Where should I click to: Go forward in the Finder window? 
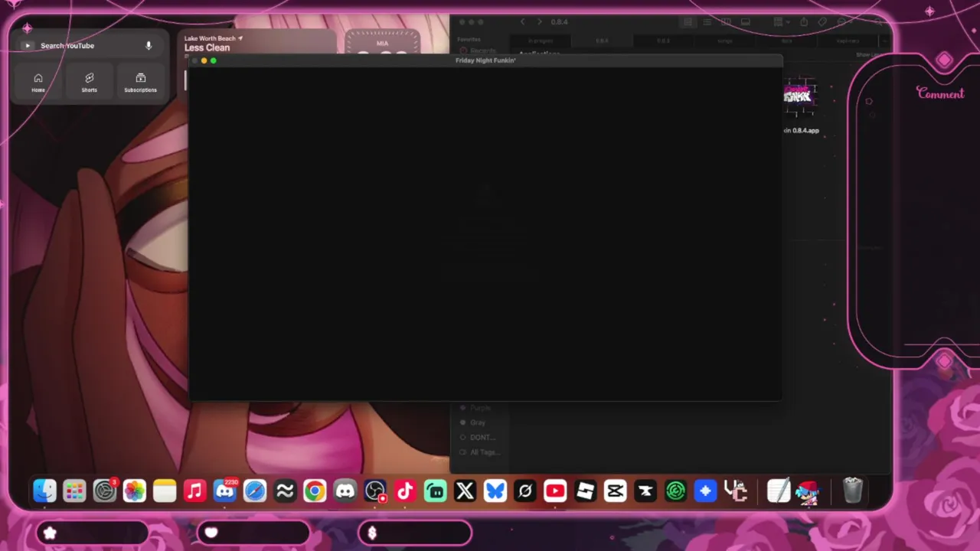pos(539,22)
